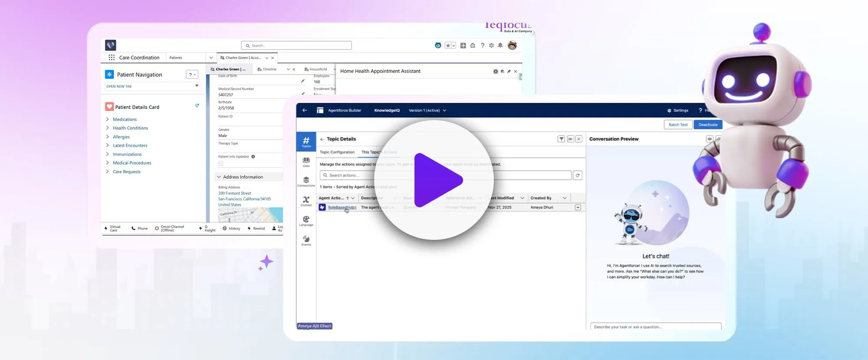Open Connections in Agentforce Builder sidebar
This screenshot has height=360, width=868.
pyautogui.click(x=306, y=182)
